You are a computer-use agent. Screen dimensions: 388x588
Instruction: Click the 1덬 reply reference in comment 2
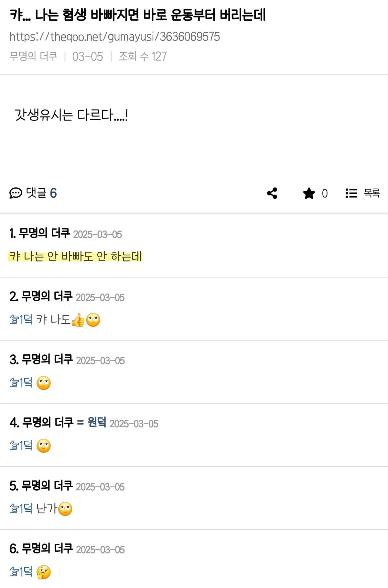(21, 320)
